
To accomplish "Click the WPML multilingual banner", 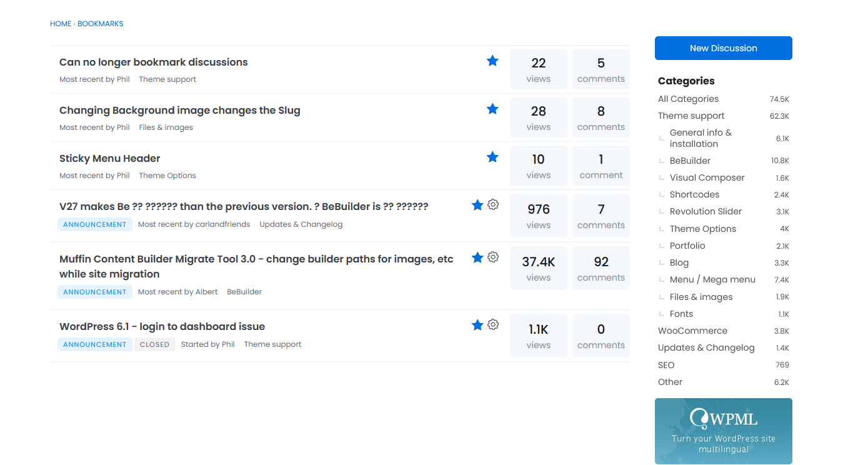I will pos(723,431).
